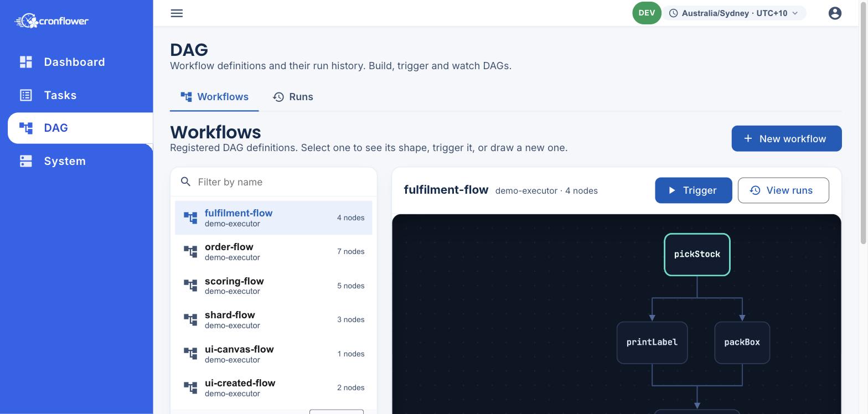Image resolution: width=868 pixels, height=414 pixels.
Task: Select the packBox node
Action: click(742, 343)
